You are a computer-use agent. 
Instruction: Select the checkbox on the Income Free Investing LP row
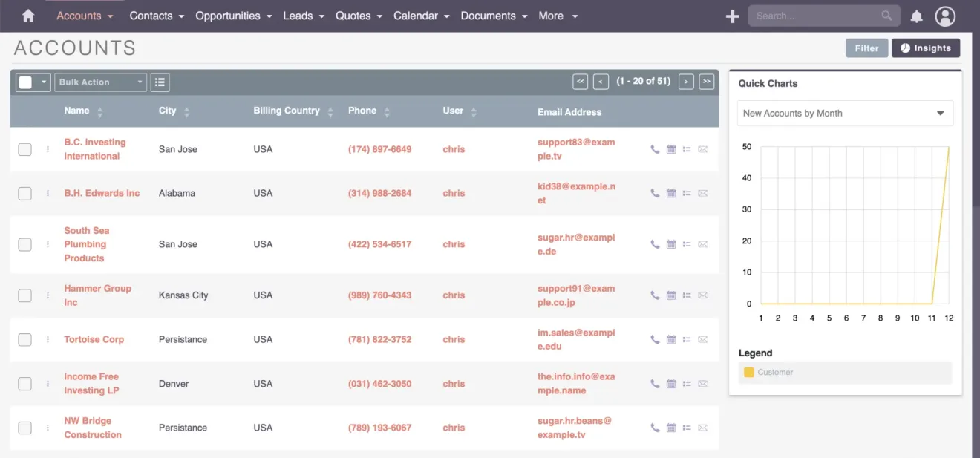[24, 384]
